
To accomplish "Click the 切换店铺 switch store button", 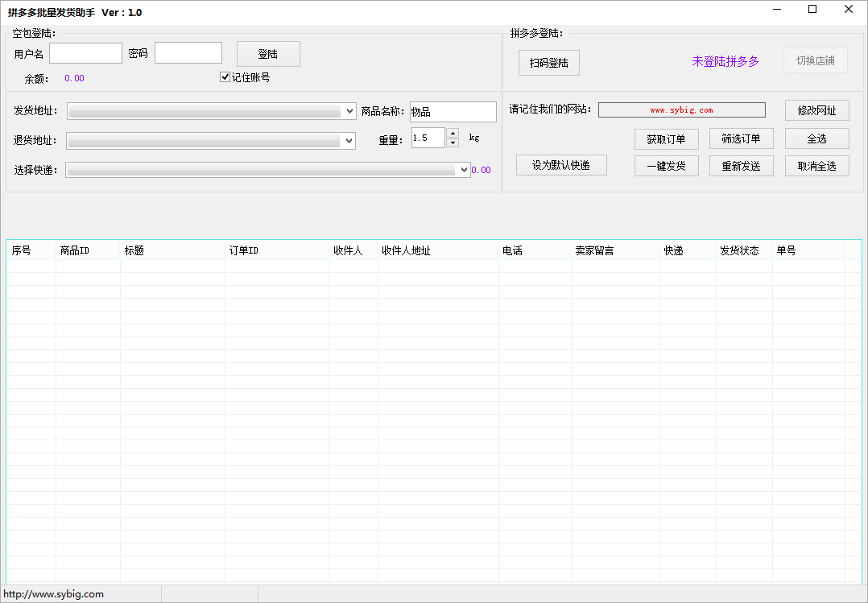I will coord(815,60).
